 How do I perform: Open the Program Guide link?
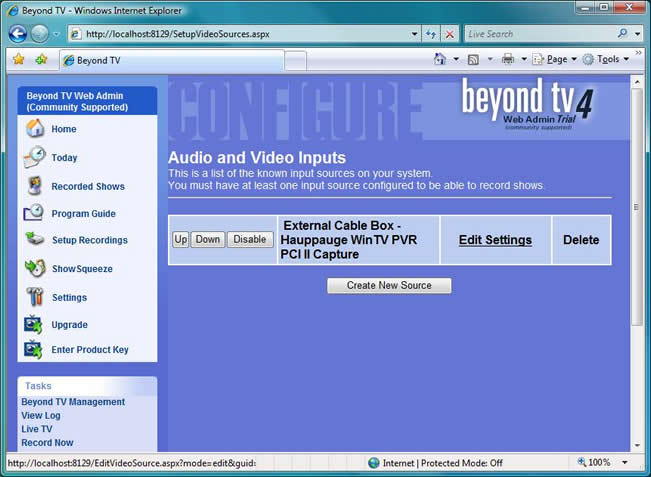[x=83, y=214]
